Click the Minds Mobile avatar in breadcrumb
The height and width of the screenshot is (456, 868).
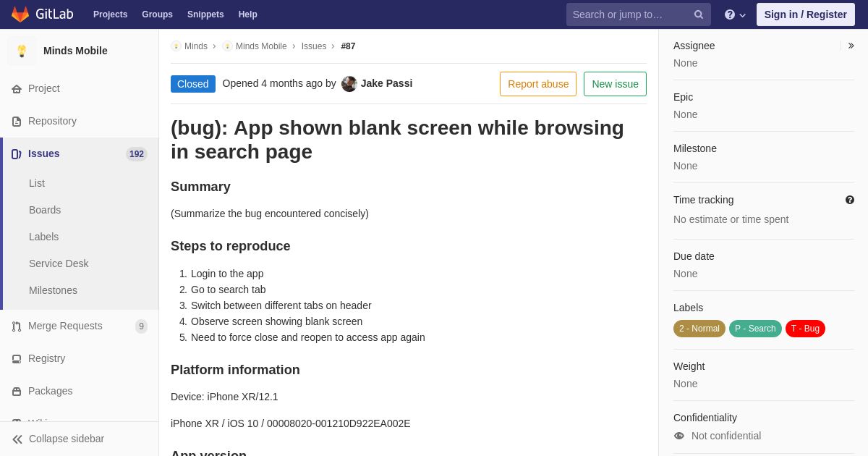click(227, 46)
